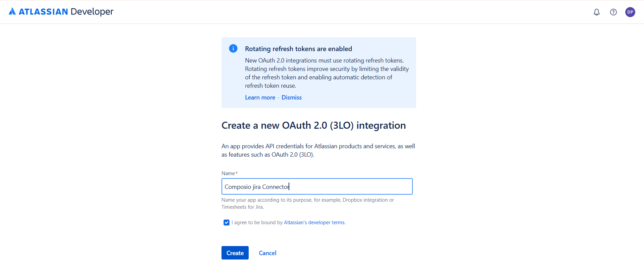
Task: Cancel the new integration form
Action: pyautogui.click(x=267, y=253)
